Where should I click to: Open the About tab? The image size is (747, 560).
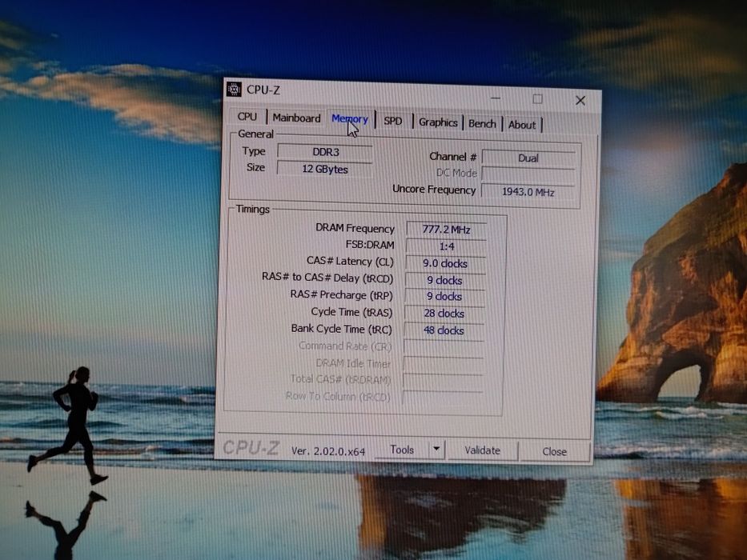522,125
